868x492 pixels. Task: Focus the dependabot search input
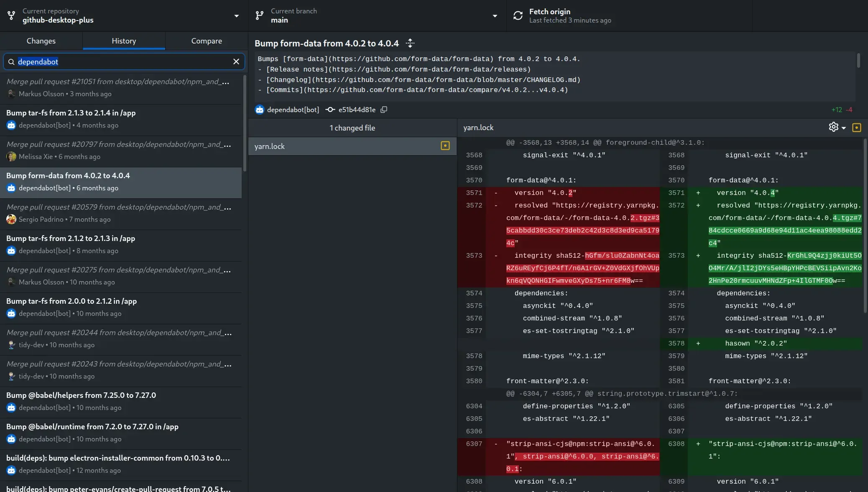click(123, 62)
